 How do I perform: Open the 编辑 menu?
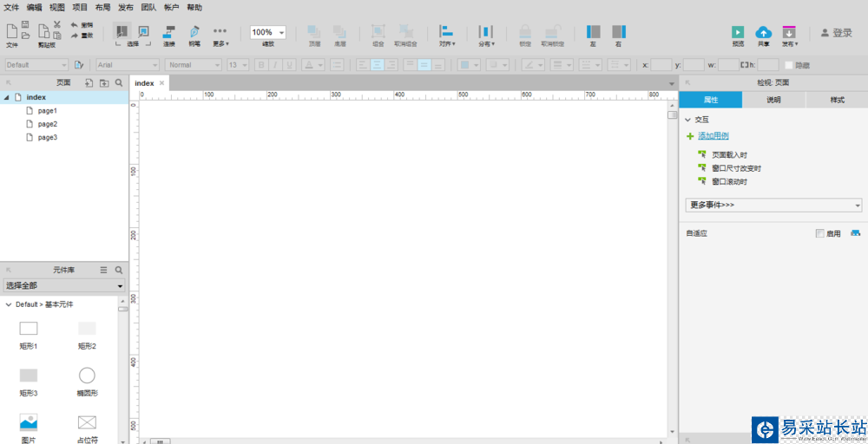(35, 8)
